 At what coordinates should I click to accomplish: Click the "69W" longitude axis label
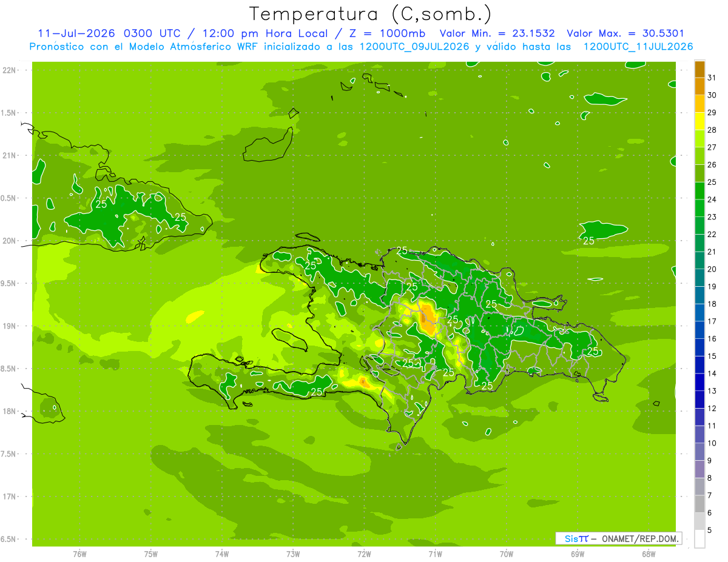click(x=578, y=554)
